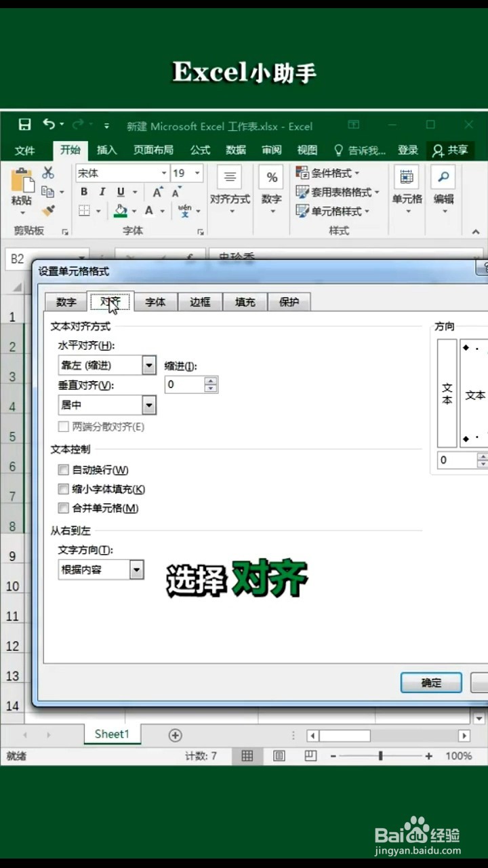Switch to the 边框 dialog tab
This screenshot has width=488, height=868.
click(x=200, y=302)
